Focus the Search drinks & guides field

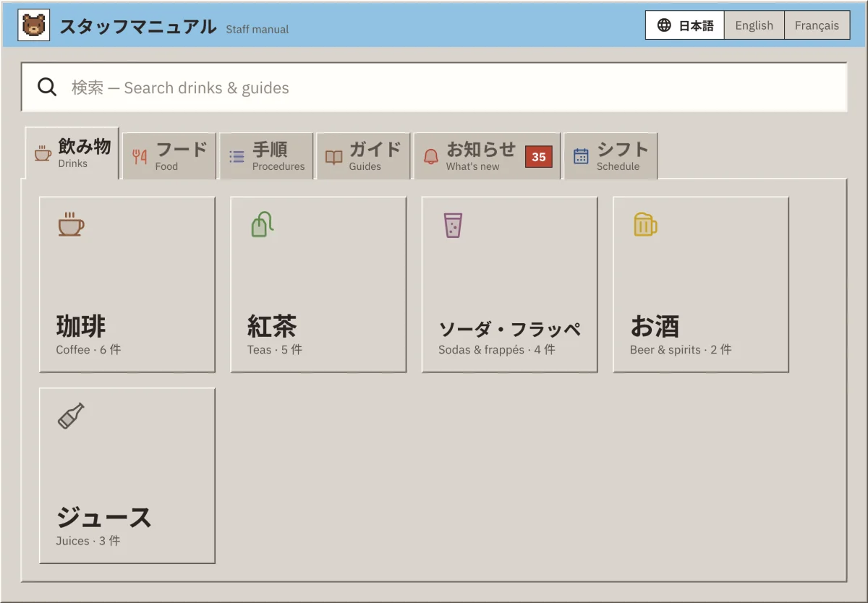(x=434, y=87)
